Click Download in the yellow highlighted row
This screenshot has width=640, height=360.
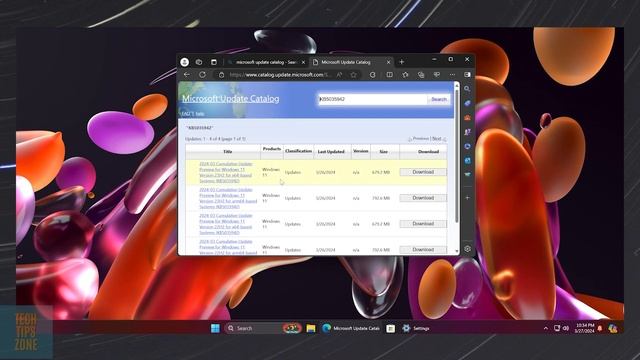click(423, 172)
